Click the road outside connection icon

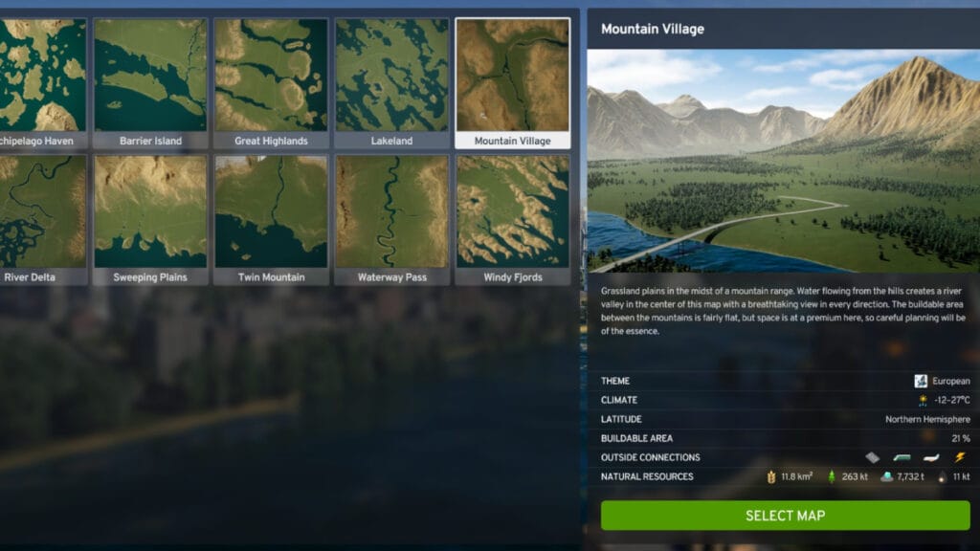[871, 458]
